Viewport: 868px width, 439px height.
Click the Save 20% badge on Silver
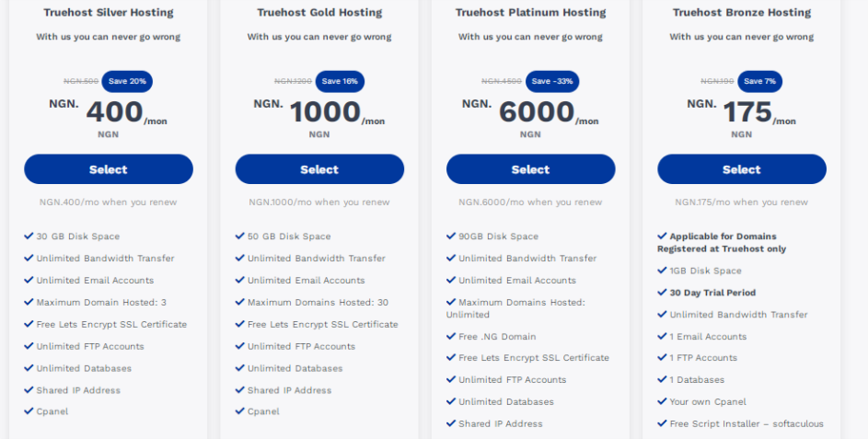coord(127,81)
